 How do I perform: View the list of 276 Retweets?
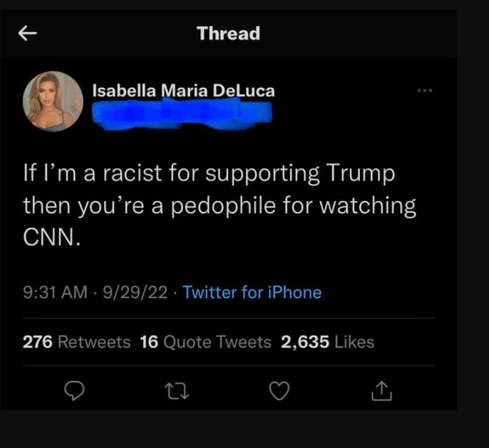[77, 342]
